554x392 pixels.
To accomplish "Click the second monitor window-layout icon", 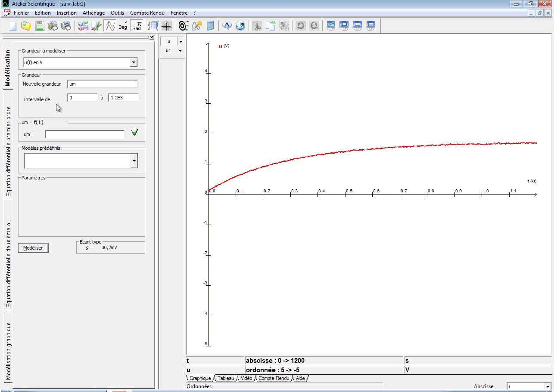I will point(344,26).
